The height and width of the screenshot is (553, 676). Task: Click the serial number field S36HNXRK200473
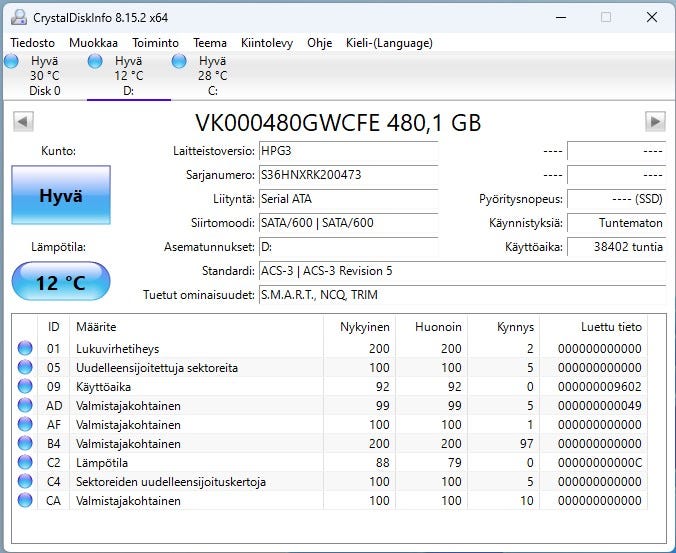click(x=347, y=174)
